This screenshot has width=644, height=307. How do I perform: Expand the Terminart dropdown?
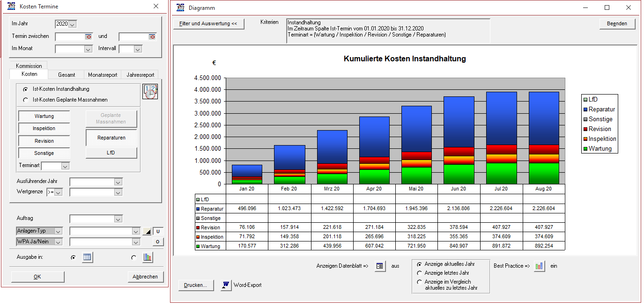pyautogui.click(x=64, y=166)
